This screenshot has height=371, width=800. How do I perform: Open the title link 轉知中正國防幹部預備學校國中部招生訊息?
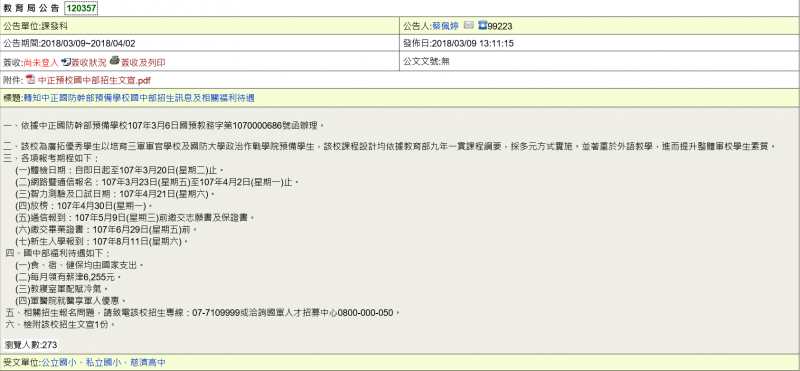coord(139,98)
